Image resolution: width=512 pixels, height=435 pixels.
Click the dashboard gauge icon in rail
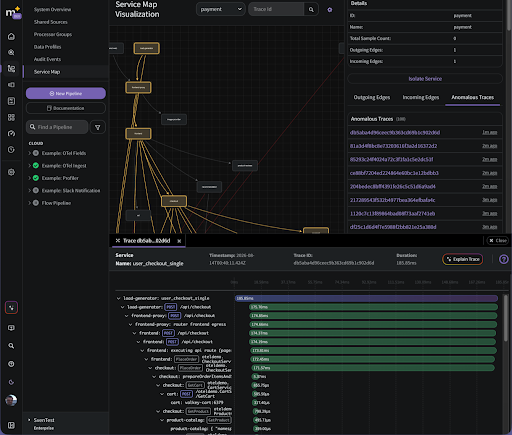point(11,133)
